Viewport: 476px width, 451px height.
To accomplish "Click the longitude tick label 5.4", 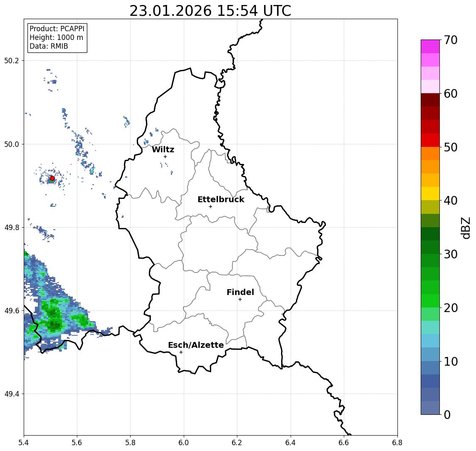I will point(24,443).
